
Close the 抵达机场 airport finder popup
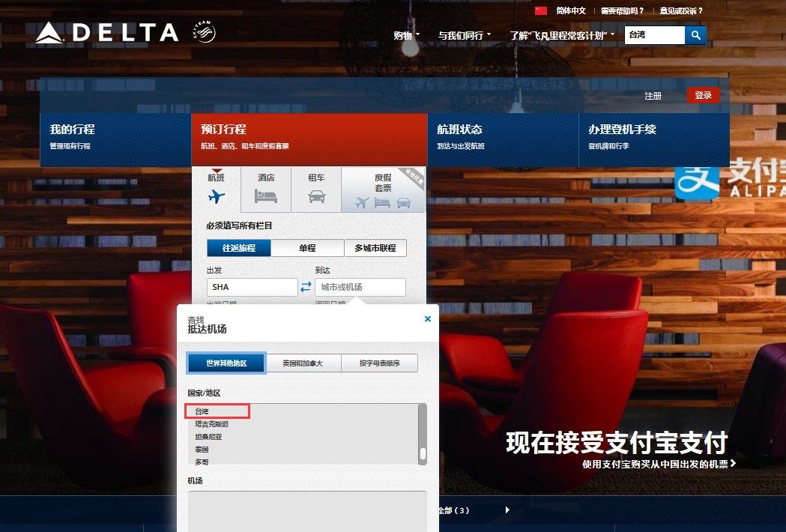[428, 318]
